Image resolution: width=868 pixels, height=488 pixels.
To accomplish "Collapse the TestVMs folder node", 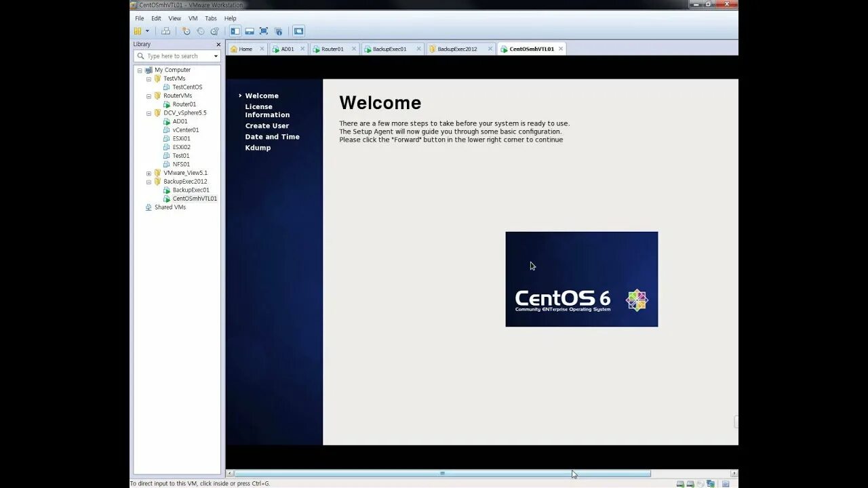I will tap(149, 79).
